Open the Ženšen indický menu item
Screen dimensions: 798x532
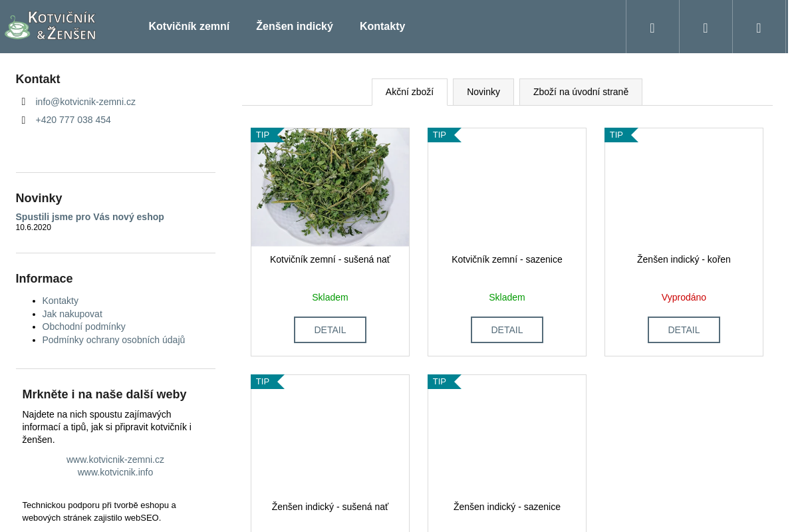coord(295,27)
